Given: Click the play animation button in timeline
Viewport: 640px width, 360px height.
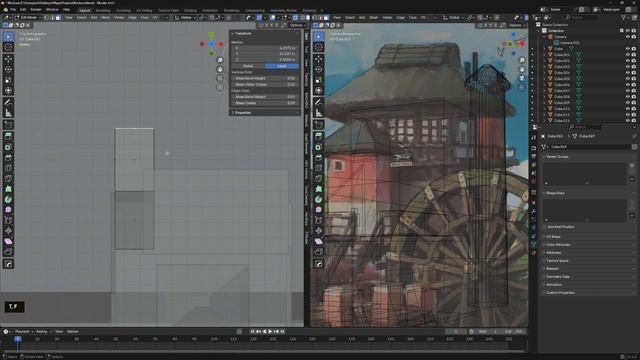Looking at the screenshot, I should [270, 332].
